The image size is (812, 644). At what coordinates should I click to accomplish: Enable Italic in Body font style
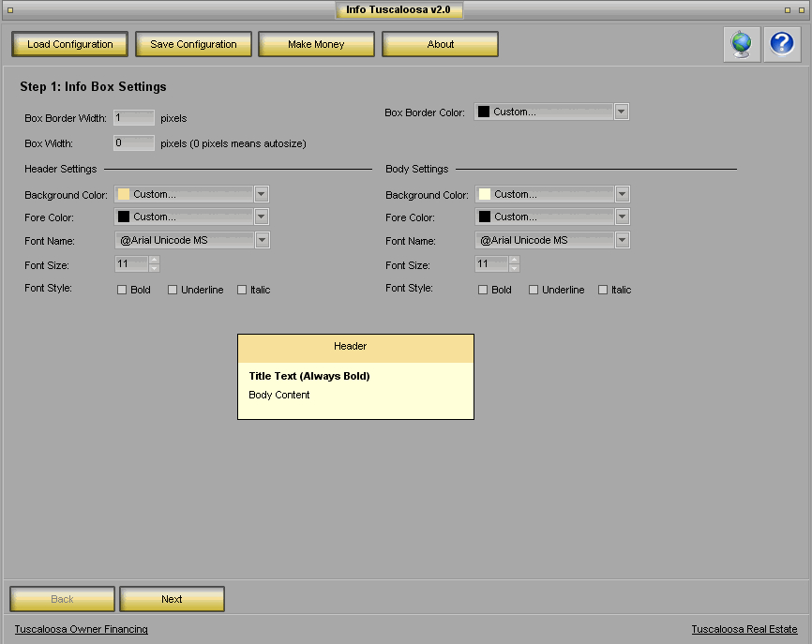click(x=603, y=290)
